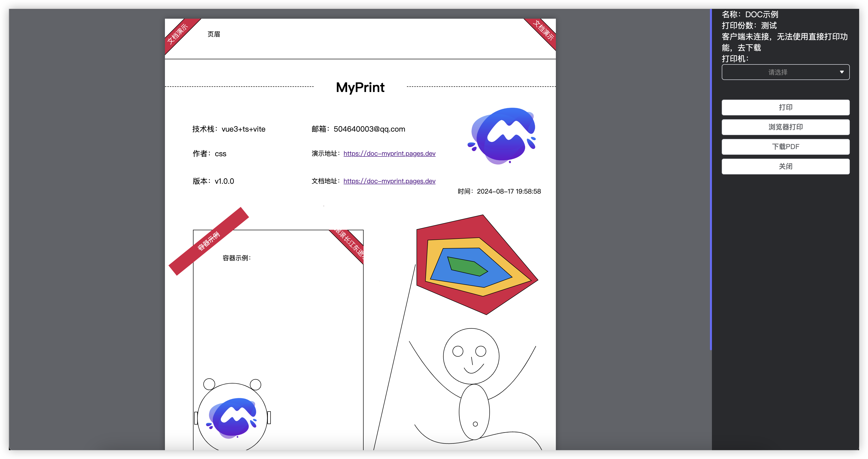Click the 关闭 button
The height and width of the screenshot is (459, 868).
(x=785, y=166)
